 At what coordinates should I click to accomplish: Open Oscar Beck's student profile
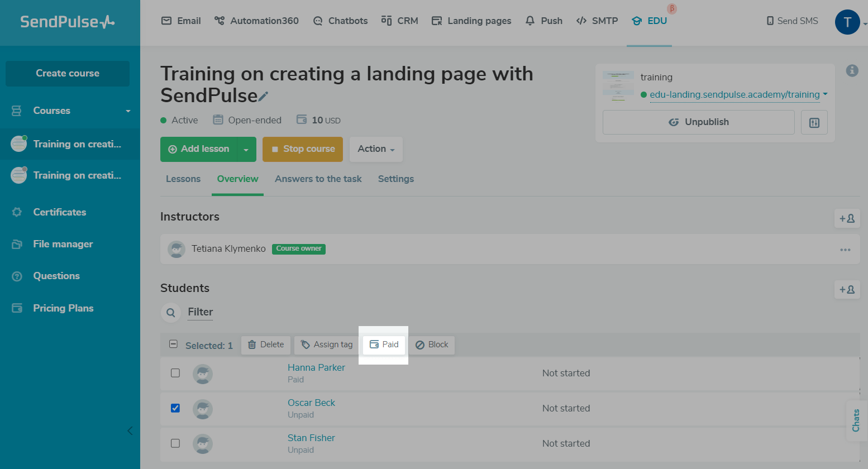311,403
